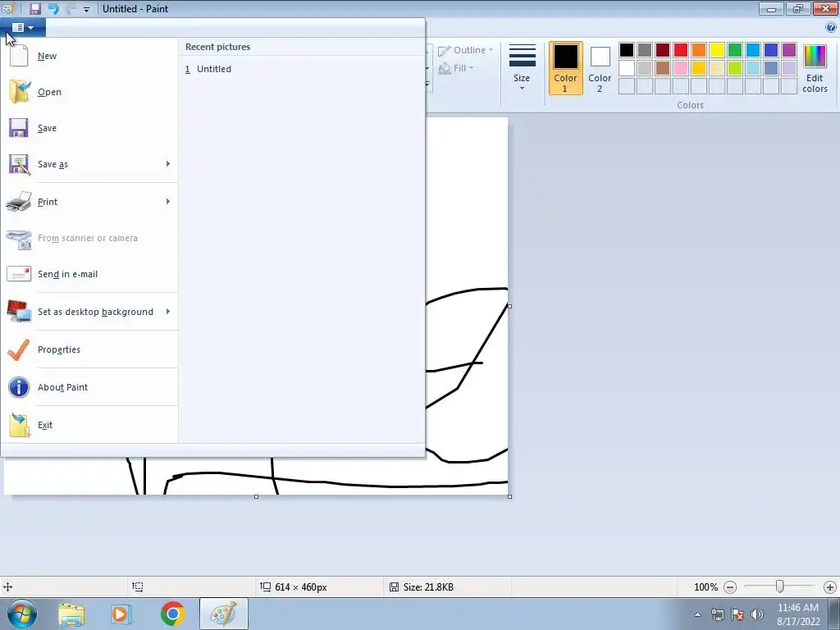Click Send in e-mail menu label
This screenshot has width=840, height=630.
67,274
